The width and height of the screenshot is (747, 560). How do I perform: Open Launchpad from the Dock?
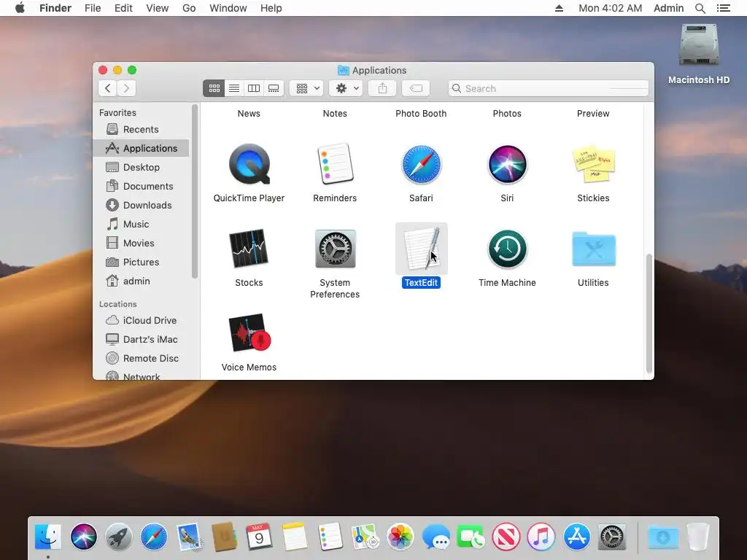click(x=119, y=537)
